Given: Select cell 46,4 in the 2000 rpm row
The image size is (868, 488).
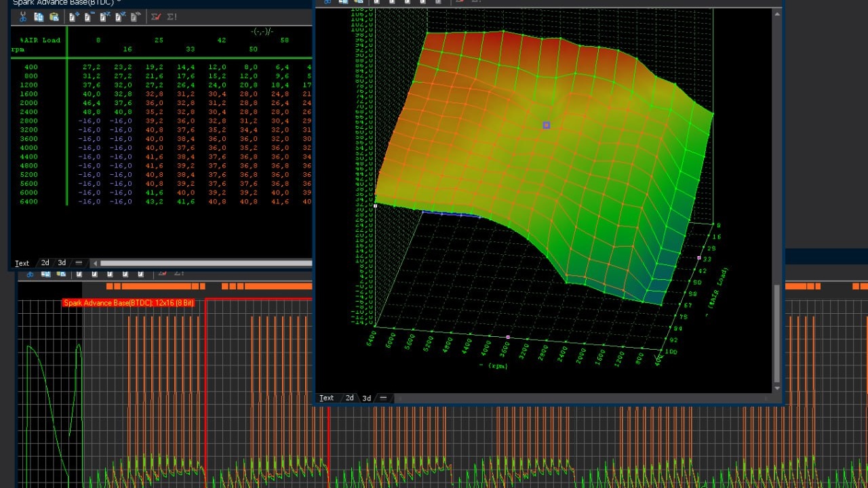Looking at the screenshot, I should tap(92, 103).
